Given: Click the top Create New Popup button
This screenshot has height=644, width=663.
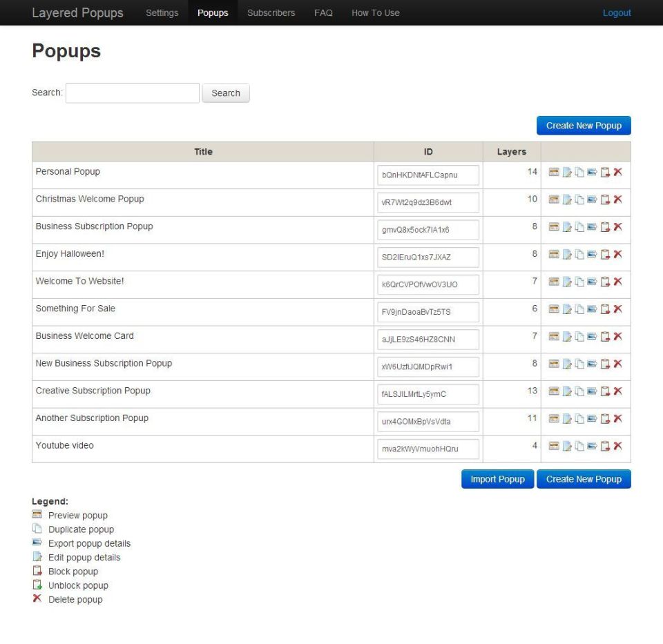Looking at the screenshot, I should (x=584, y=126).
